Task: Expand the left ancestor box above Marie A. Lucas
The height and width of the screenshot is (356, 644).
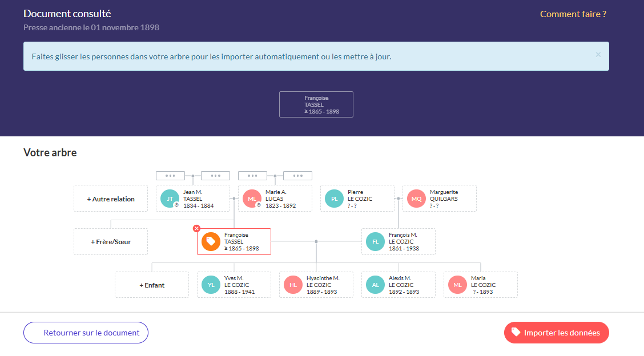Action: coord(252,176)
